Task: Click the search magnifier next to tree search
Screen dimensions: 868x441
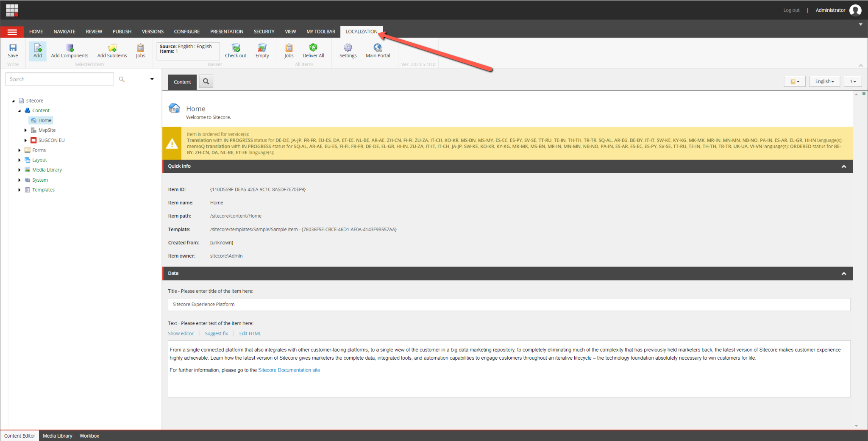Action: [x=122, y=79]
